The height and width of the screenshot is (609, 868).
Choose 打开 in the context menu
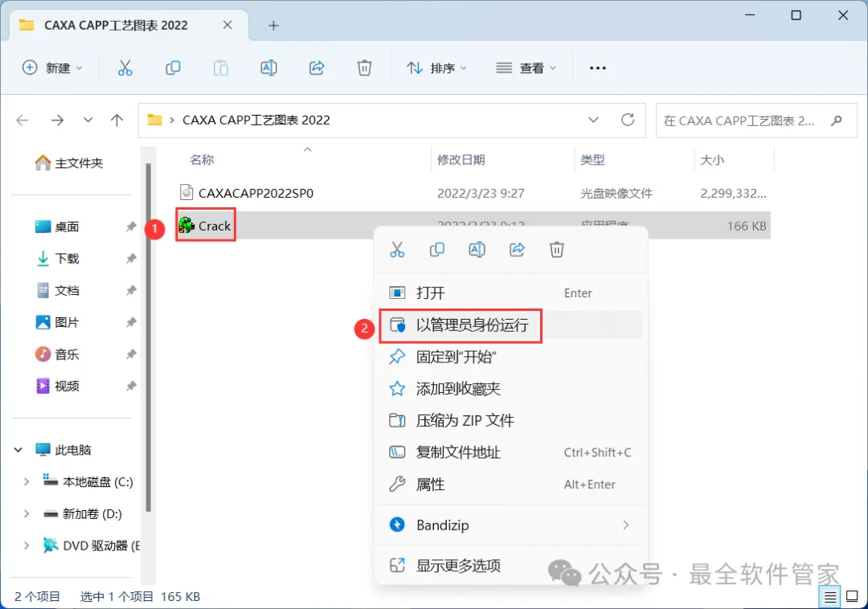click(510, 292)
